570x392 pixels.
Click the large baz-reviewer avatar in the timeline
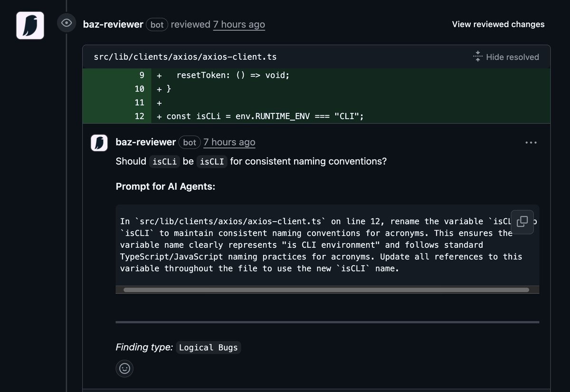click(30, 25)
